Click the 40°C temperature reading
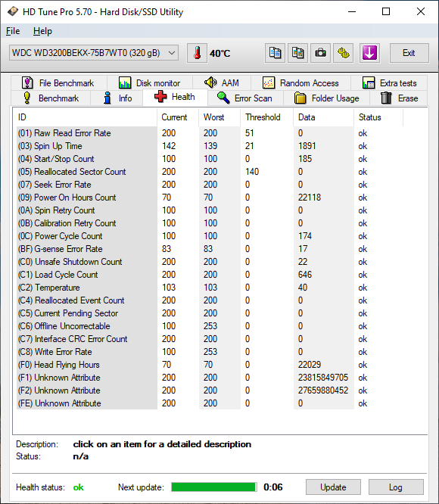439x504 pixels. (220, 54)
